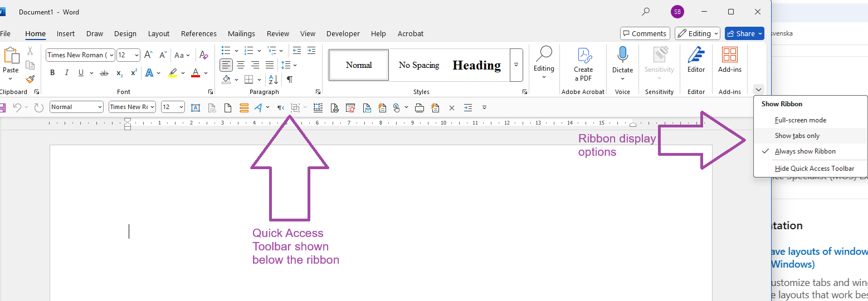Open the Editor proofing tool
This screenshot has height=301, width=868.
[696, 60]
